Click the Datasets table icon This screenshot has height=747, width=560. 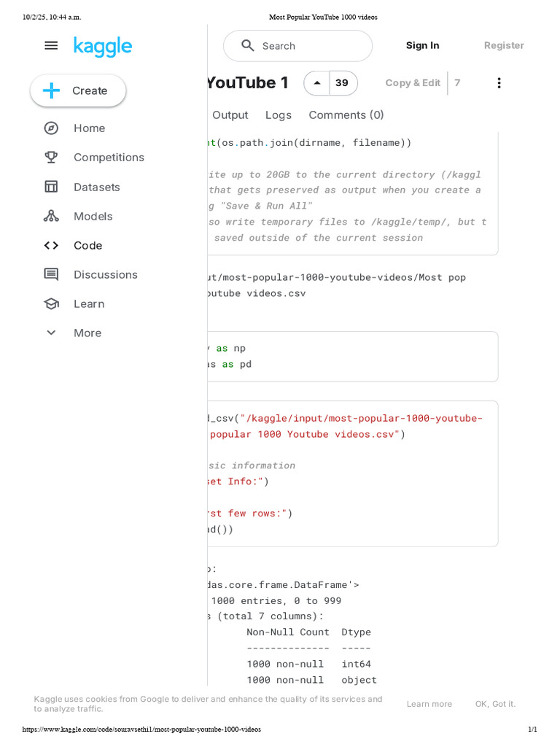(51, 187)
